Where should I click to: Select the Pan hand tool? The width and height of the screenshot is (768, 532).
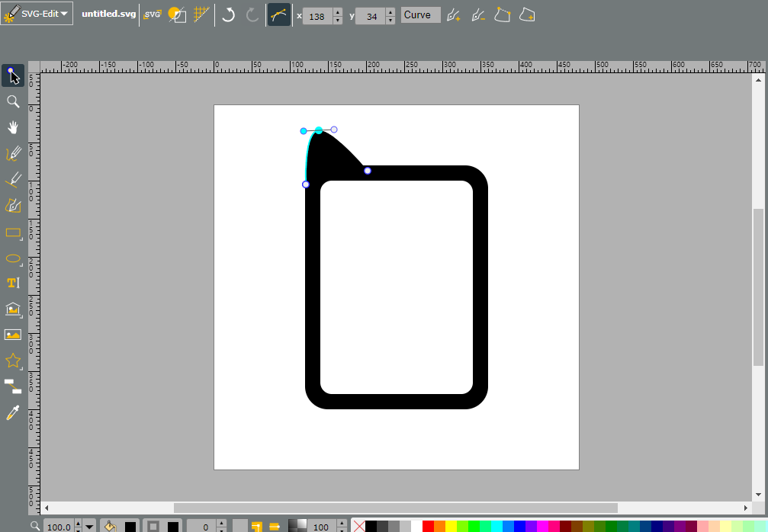tap(13, 128)
